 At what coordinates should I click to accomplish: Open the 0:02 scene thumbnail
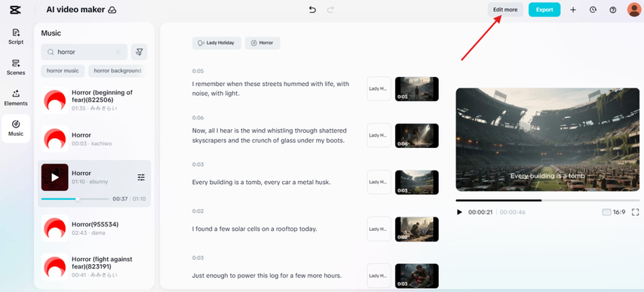(417, 229)
